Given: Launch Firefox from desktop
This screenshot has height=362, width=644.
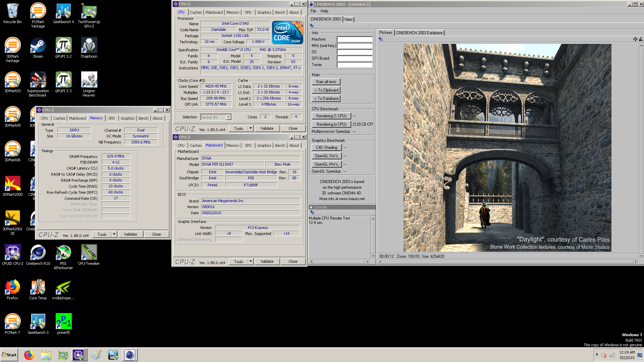Looking at the screenshot, I should 12,290.
